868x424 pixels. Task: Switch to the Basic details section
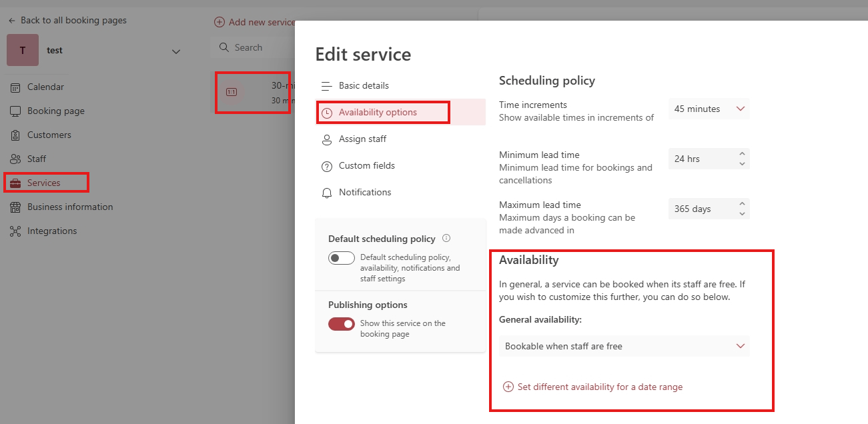point(364,85)
